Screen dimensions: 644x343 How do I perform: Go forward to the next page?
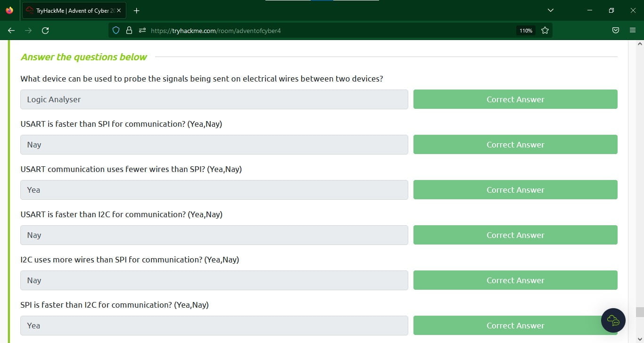[x=28, y=31]
